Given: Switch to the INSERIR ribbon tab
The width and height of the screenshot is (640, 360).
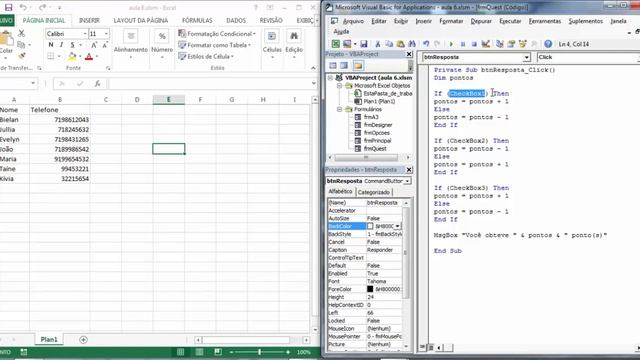Looking at the screenshot, I should point(89,20).
